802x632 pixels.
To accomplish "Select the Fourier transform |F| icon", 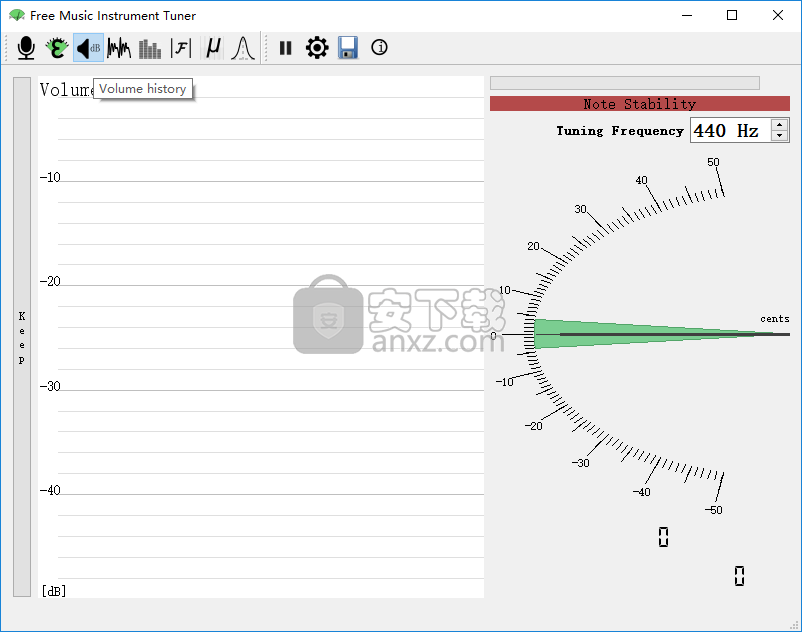I will coord(181,48).
